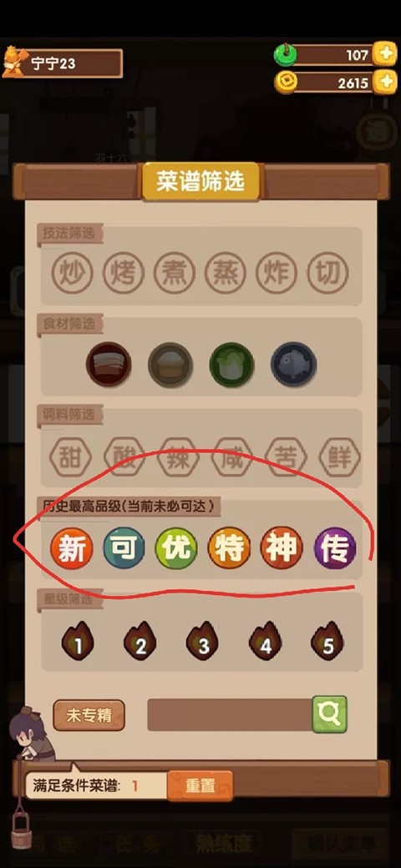Screen dimensions: 401x868
Task: Toggle the 蒸 steam technique filter
Action: [226, 273]
